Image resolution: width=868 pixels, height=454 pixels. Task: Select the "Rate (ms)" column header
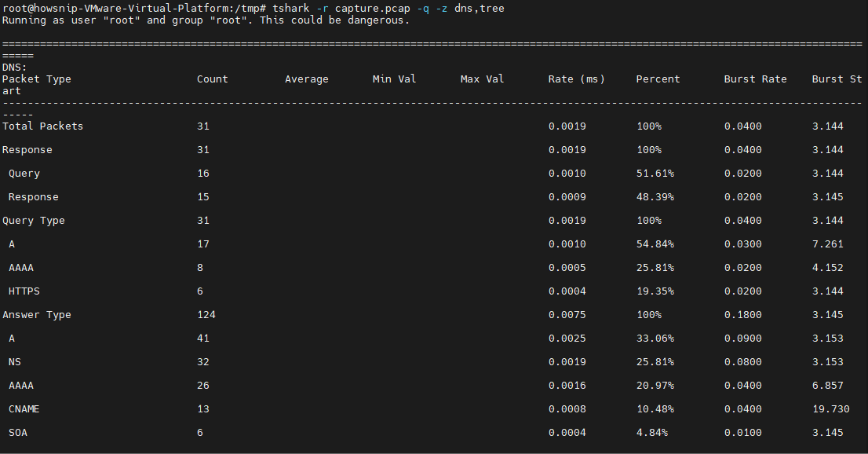click(x=576, y=79)
